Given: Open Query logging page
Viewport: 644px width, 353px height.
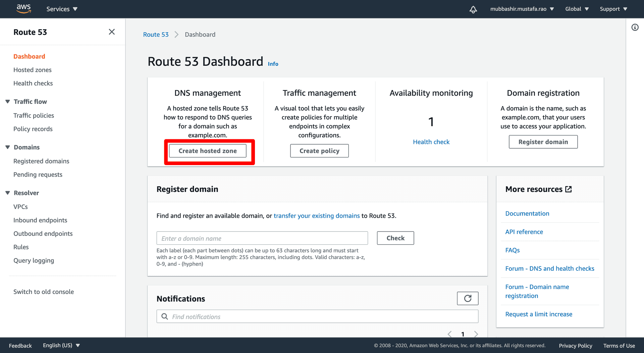Looking at the screenshot, I should click(34, 260).
